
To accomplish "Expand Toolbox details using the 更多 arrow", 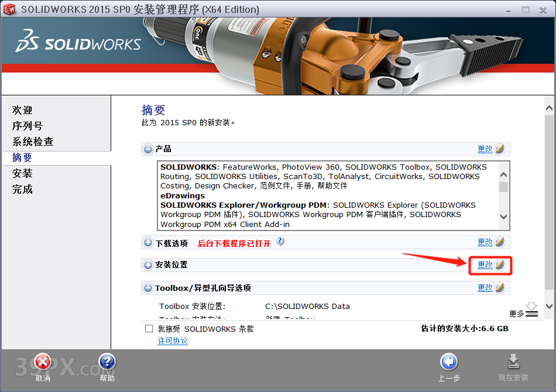I will [x=530, y=310].
